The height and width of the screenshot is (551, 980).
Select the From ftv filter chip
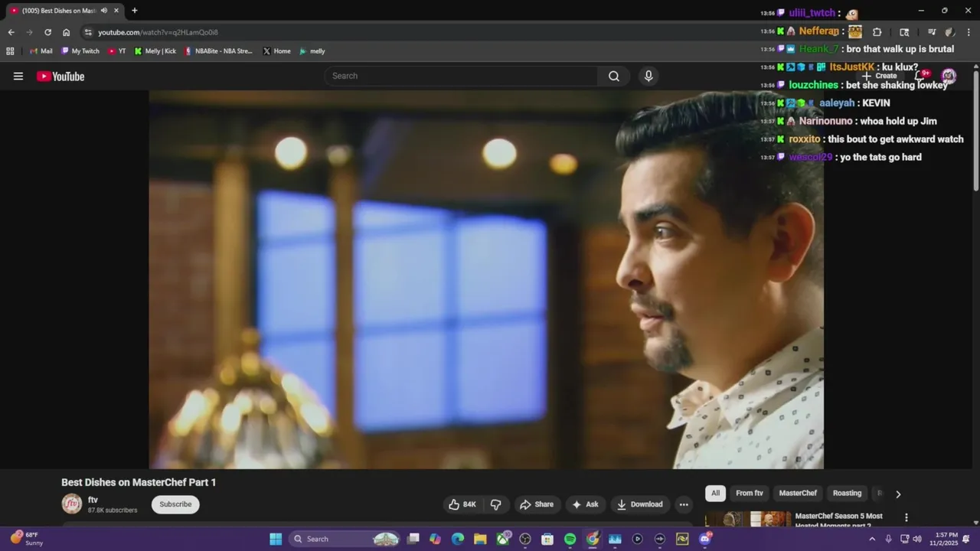pyautogui.click(x=749, y=494)
